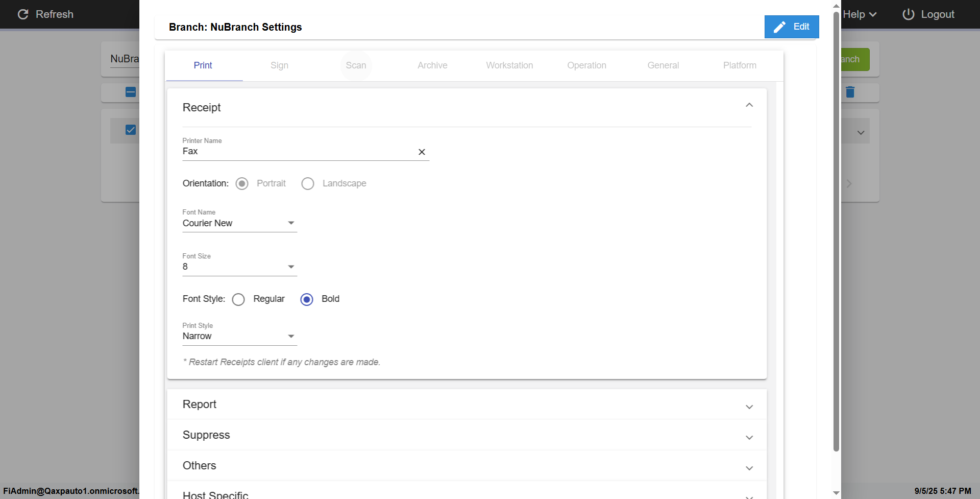
Task: Click the right arrow pager in background
Action: coord(849,183)
